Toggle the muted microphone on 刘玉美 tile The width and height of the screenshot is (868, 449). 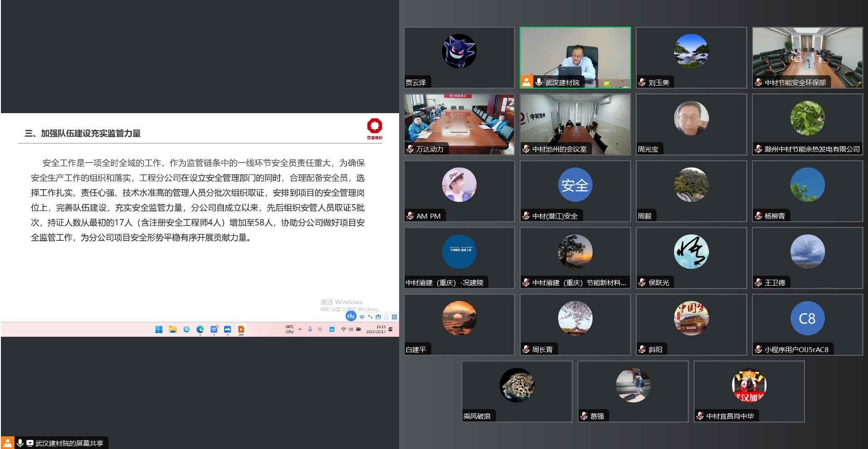(642, 82)
